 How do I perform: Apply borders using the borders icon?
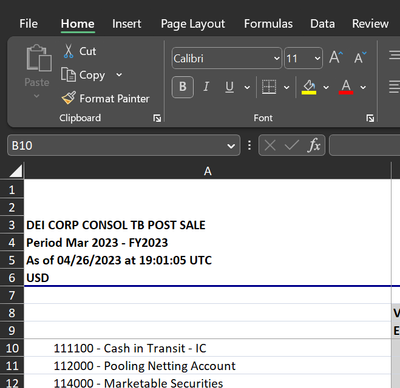click(x=269, y=87)
